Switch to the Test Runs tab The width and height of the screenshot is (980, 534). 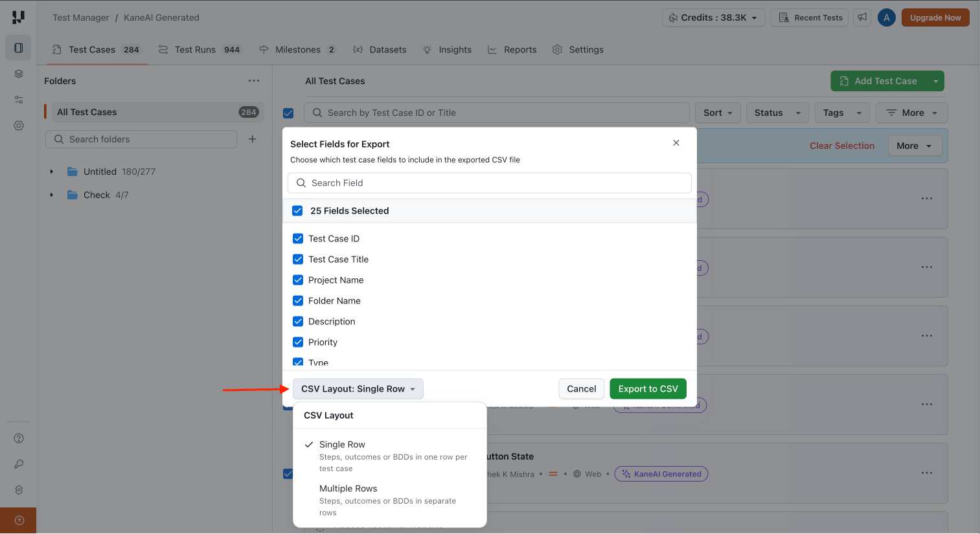pos(199,50)
